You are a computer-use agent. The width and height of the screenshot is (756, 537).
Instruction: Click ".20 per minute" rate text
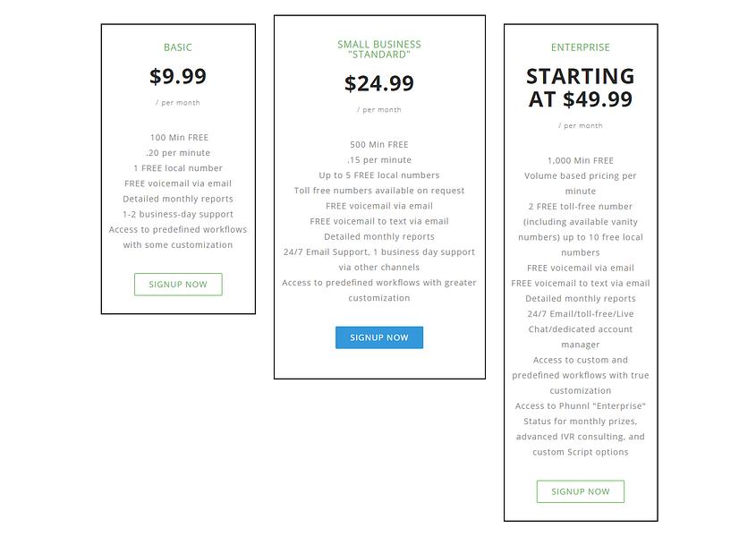178,153
